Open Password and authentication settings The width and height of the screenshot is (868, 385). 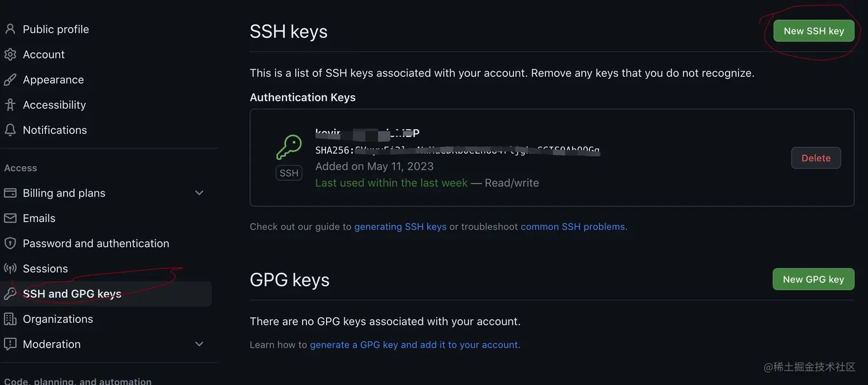point(96,243)
